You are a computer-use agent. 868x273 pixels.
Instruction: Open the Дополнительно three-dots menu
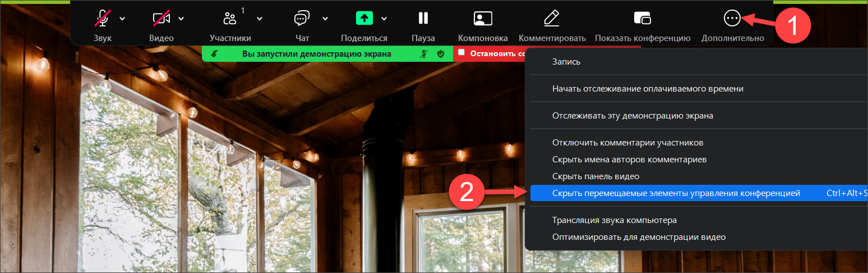[732, 19]
